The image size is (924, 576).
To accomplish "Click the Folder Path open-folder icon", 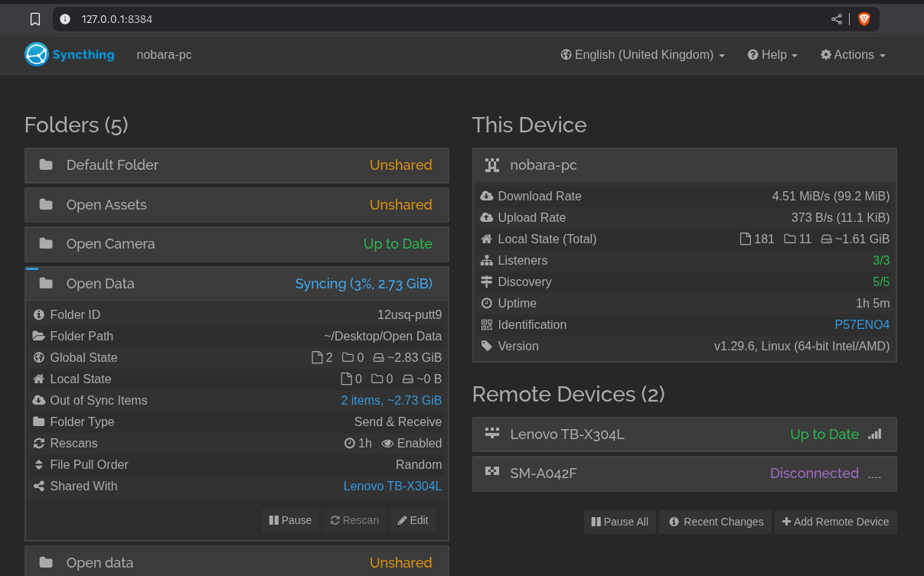I will pos(39,336).
